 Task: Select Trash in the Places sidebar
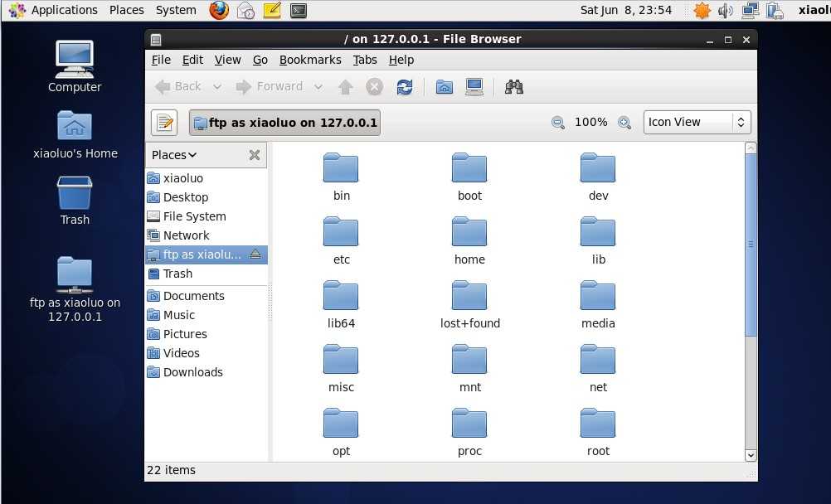click(207, 274)
